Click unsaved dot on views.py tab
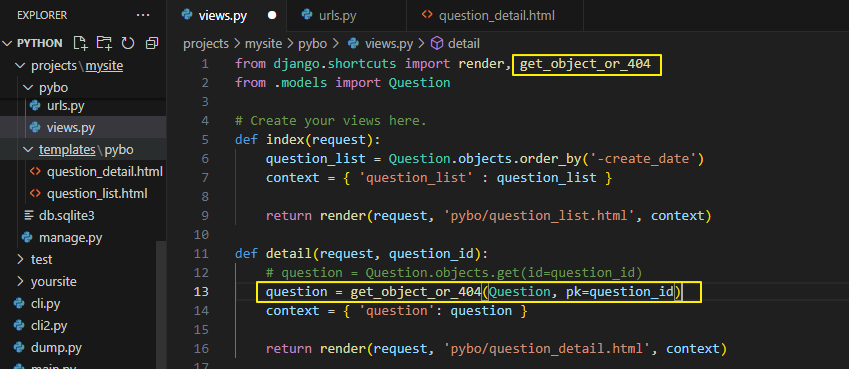The image size is (849, 369). point(272,16)
